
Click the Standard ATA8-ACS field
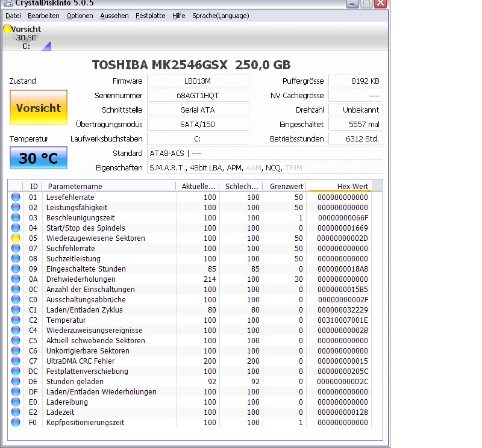tap(265, 154)
